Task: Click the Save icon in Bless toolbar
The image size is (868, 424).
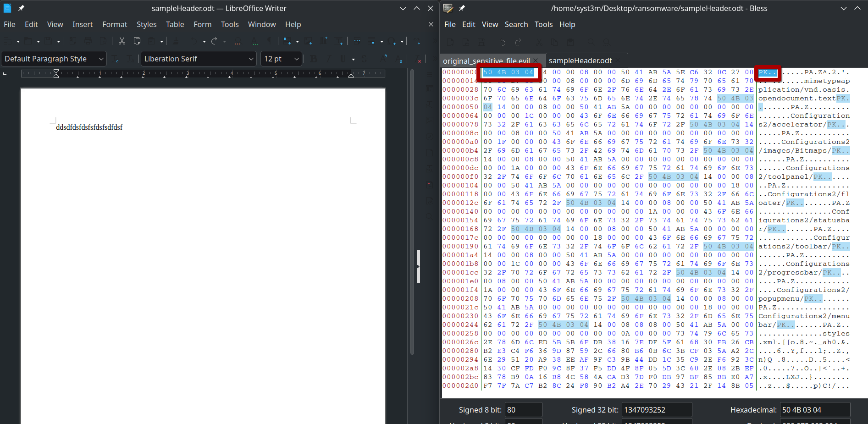Action: 481,42
